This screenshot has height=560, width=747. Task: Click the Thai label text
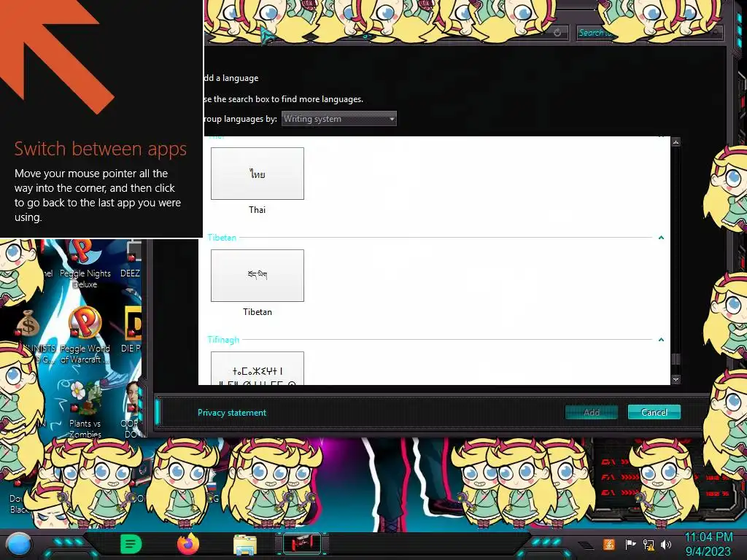tap(258, 209)
